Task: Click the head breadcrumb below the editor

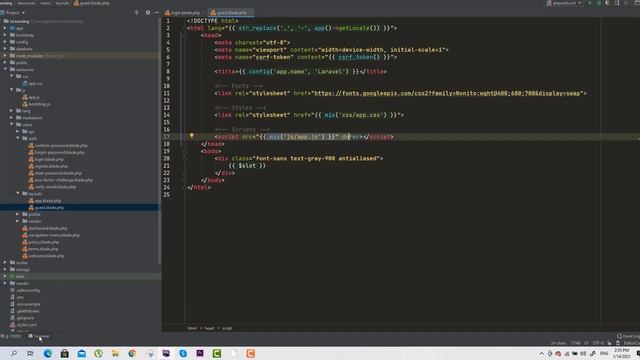Action: point(209,328)
